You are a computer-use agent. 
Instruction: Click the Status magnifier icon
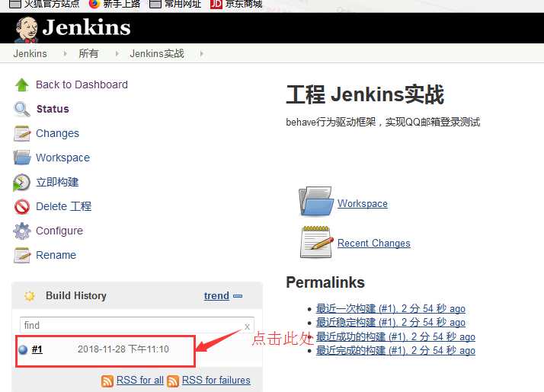22,109
